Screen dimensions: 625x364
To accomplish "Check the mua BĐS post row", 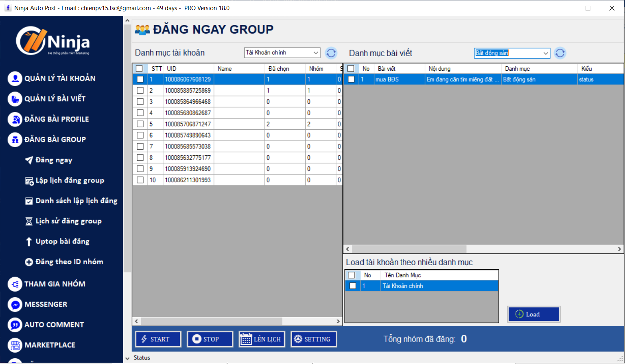I will point(351,79).
